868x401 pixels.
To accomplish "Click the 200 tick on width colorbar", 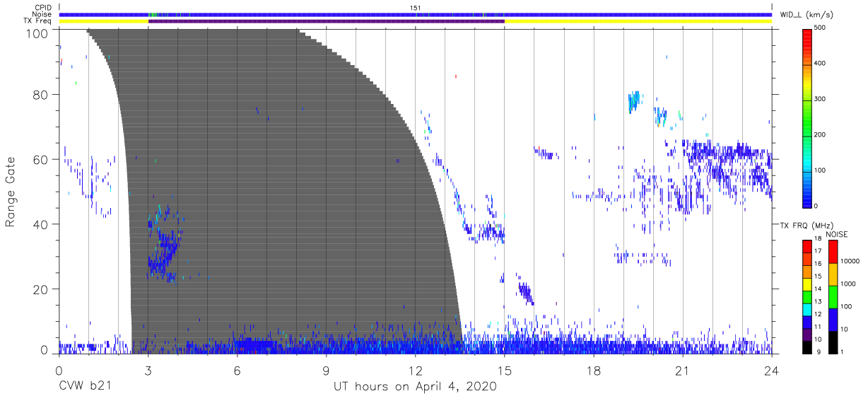I will (x=820, y=134).
